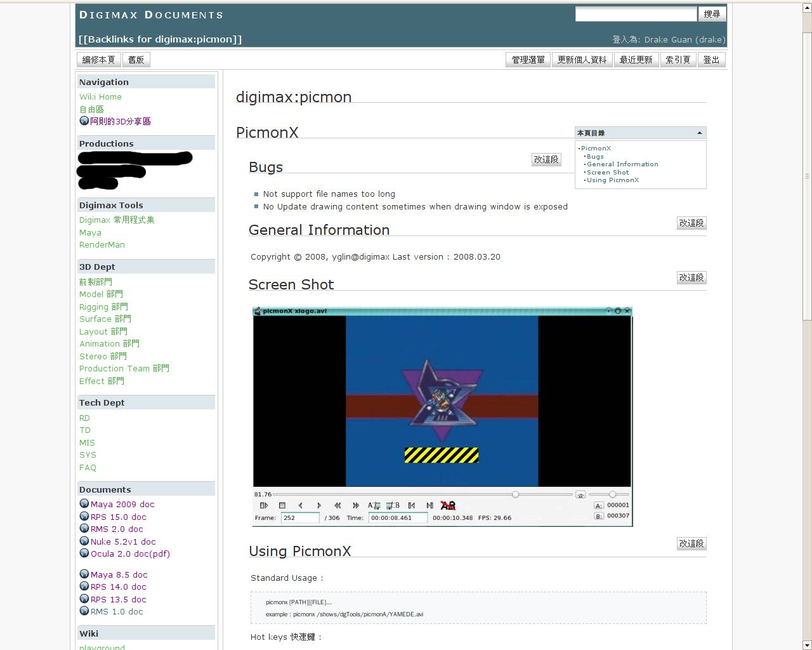812x650 pixels.
Task: Click the globe icon beside Maya 8.5 doc
Action: (84, 574)
